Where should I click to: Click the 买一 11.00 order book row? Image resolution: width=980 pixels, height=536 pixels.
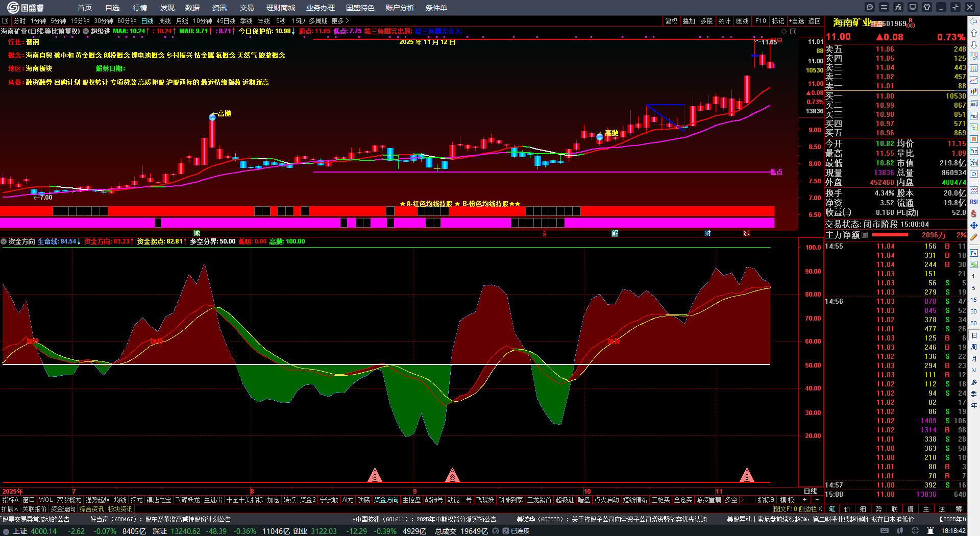coord(896,96)
